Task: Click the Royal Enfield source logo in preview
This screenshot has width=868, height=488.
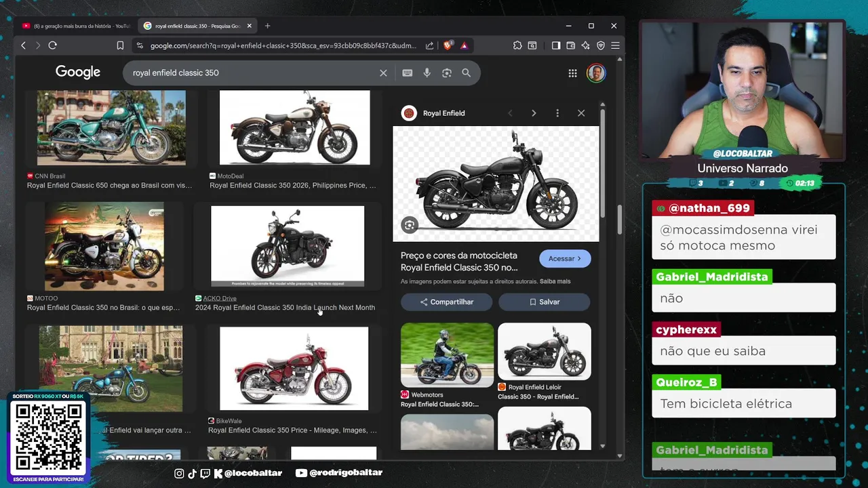Action: click(409, 113)
